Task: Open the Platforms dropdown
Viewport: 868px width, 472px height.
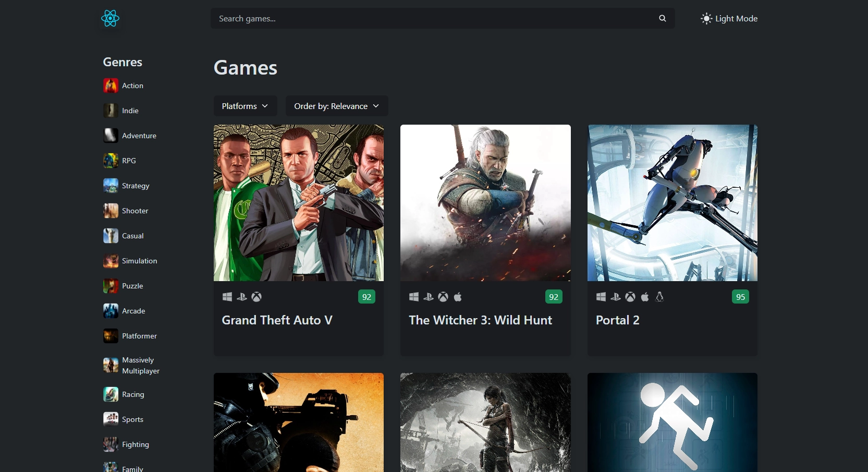Action: (x=245, y=106)
